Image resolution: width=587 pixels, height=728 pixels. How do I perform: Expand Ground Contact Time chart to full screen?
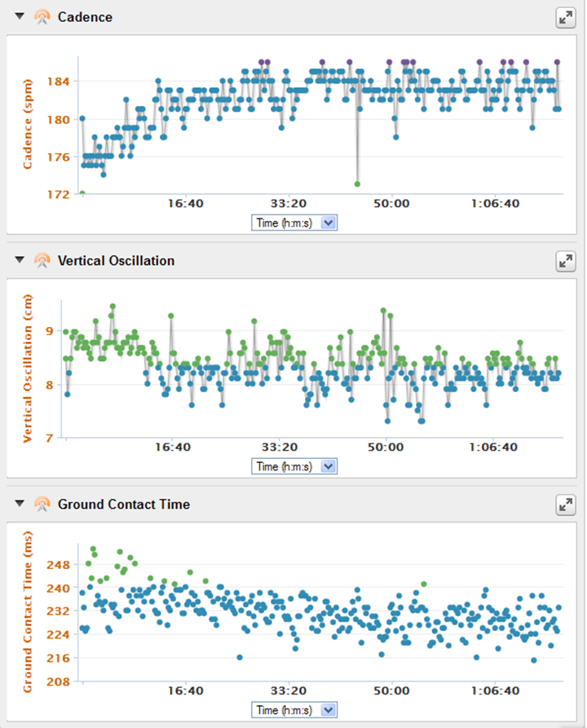[x=566, y=505]
